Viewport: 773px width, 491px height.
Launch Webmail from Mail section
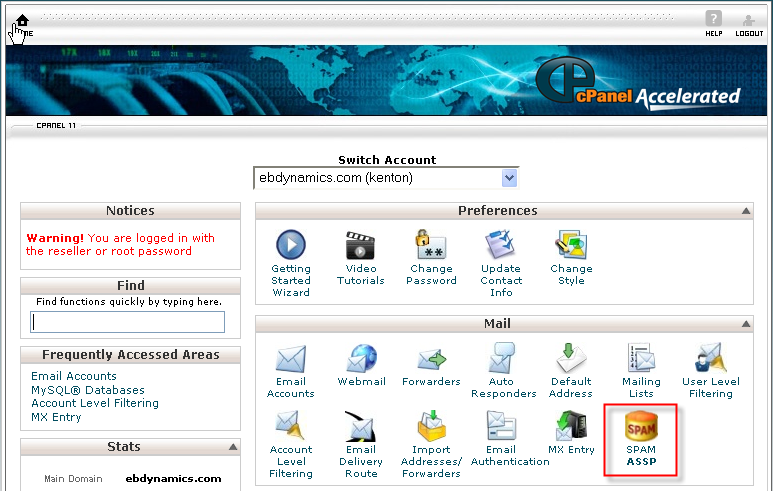click(361, 360)
